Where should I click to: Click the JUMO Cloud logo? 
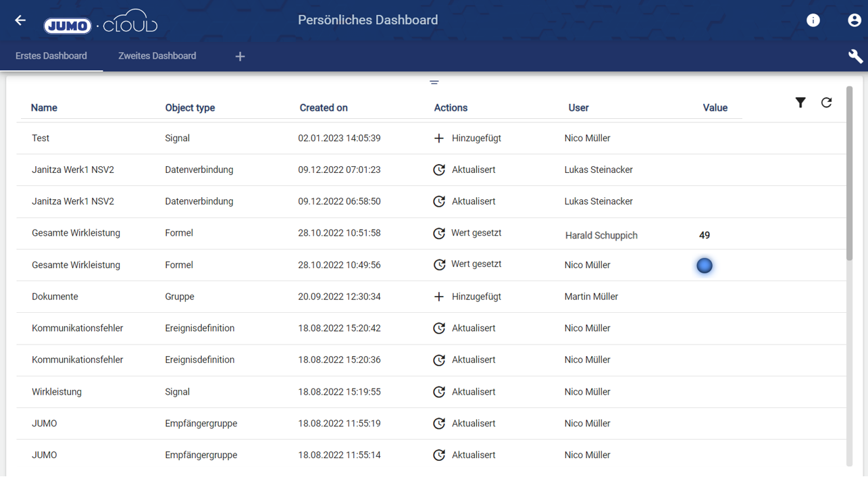pyautogui.click(x=101, y=22)
